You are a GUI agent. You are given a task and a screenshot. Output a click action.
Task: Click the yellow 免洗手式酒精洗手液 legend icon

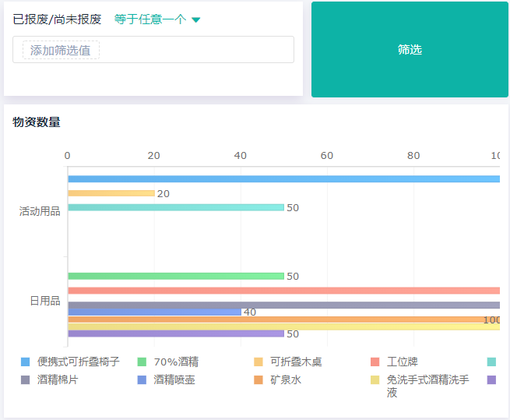coord(375,380)
